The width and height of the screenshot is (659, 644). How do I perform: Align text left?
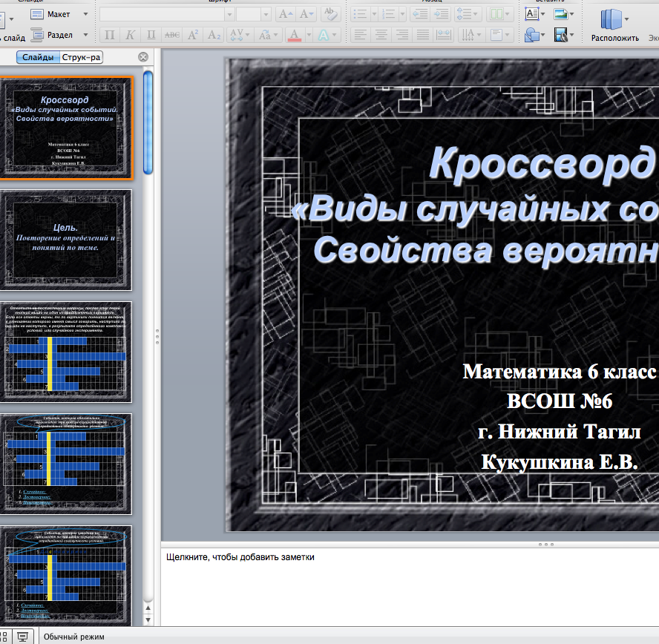click(360, 35)
